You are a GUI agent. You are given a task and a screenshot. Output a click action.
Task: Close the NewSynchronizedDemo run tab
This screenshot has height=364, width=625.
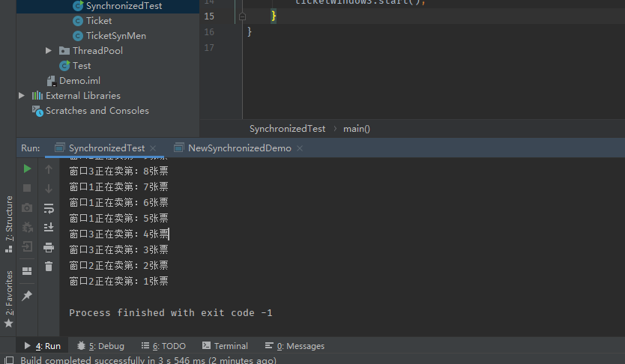click(300, 148)
